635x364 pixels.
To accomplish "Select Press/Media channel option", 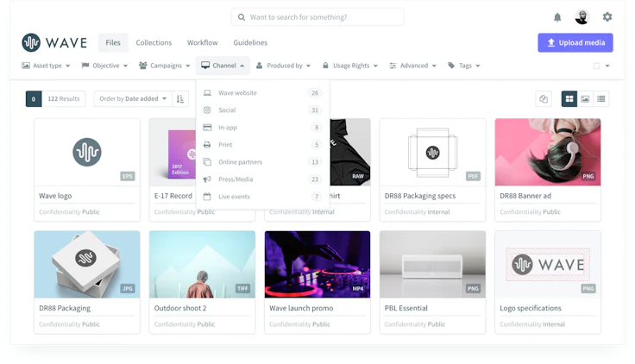I will 262,179.
